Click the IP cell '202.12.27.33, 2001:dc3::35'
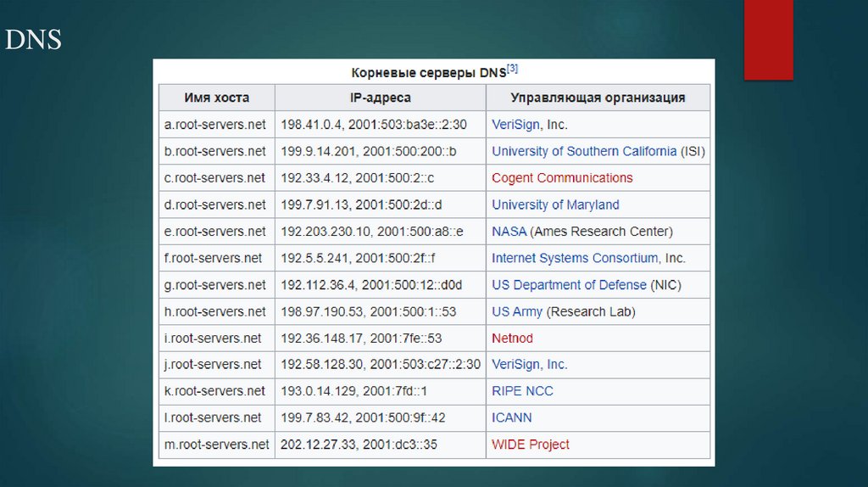 click(x=381, y=445)
